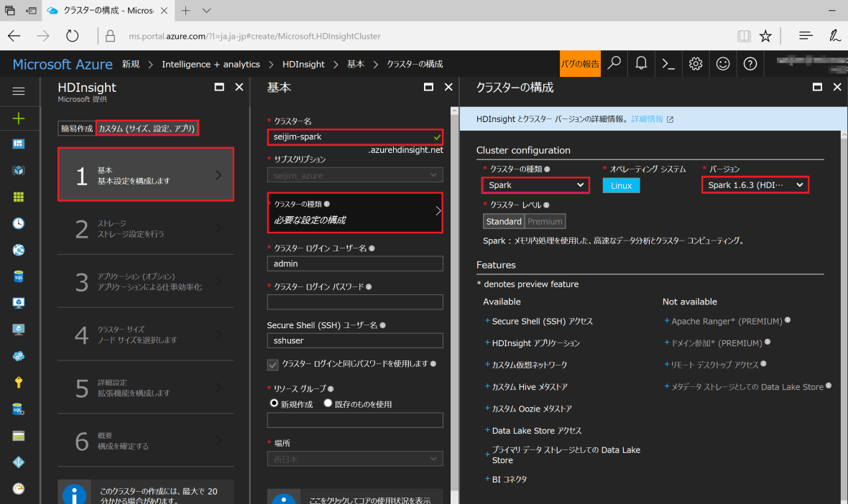The image size is (848, 504).
Task: Select the 新規作成 radio button
Action: click(x=274, y=403)
